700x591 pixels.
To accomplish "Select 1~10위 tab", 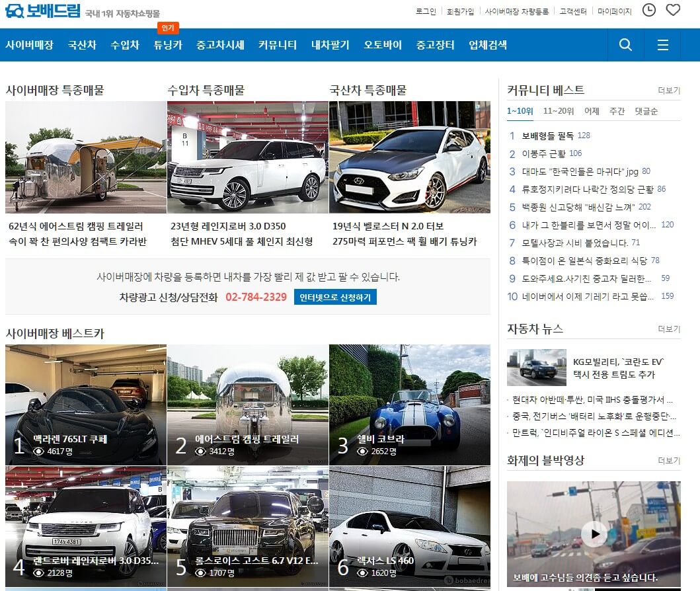I will pyautogui.click(x=520, y=111).
